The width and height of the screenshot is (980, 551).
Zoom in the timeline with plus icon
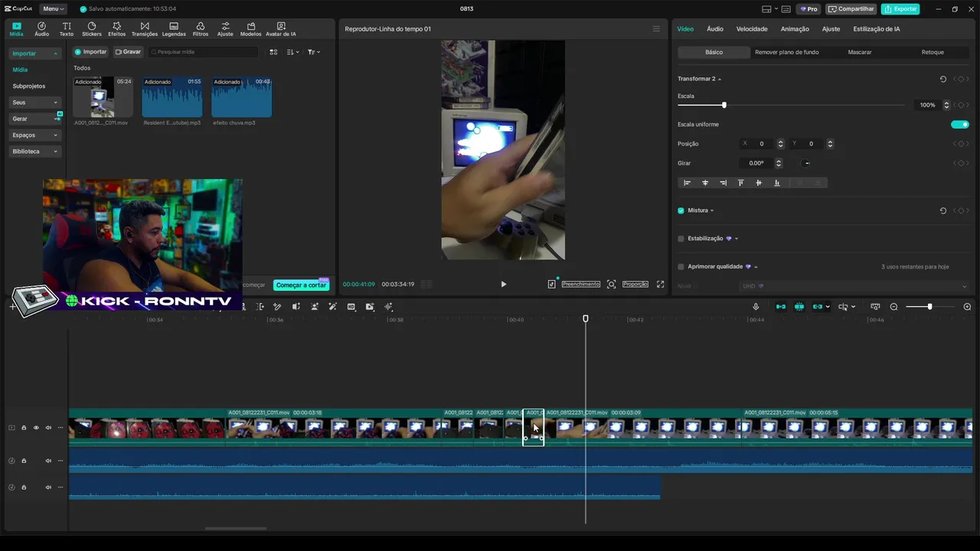tap(967, 307)
